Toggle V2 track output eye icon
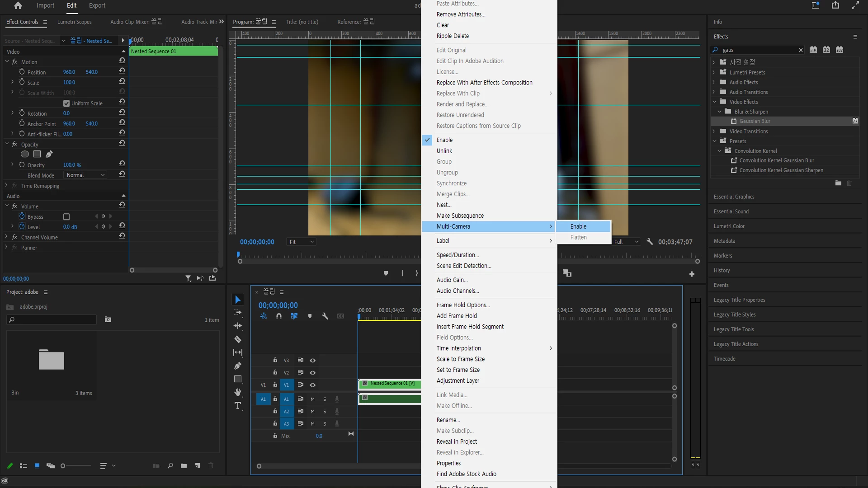Screen dimensions: 868x488 (x=312, y=373)
